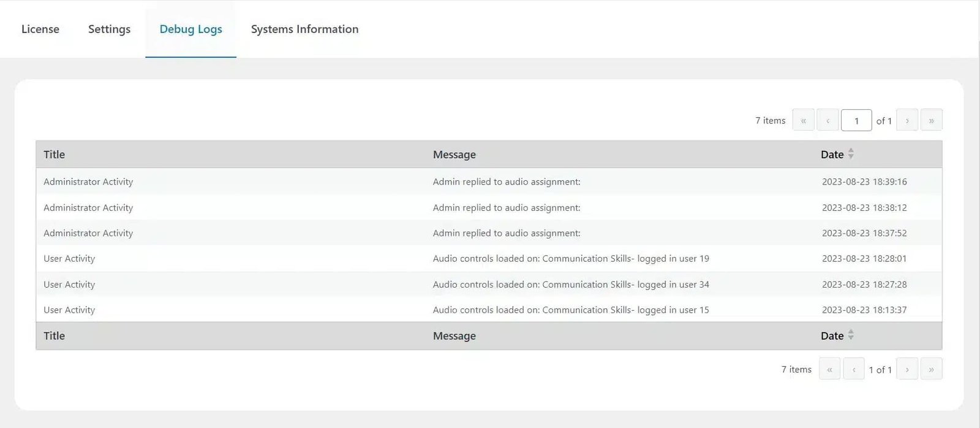Click date 2023-08-23 18:39:16
Viewport: 980px width, 428px height.
[x=864, y=182]
